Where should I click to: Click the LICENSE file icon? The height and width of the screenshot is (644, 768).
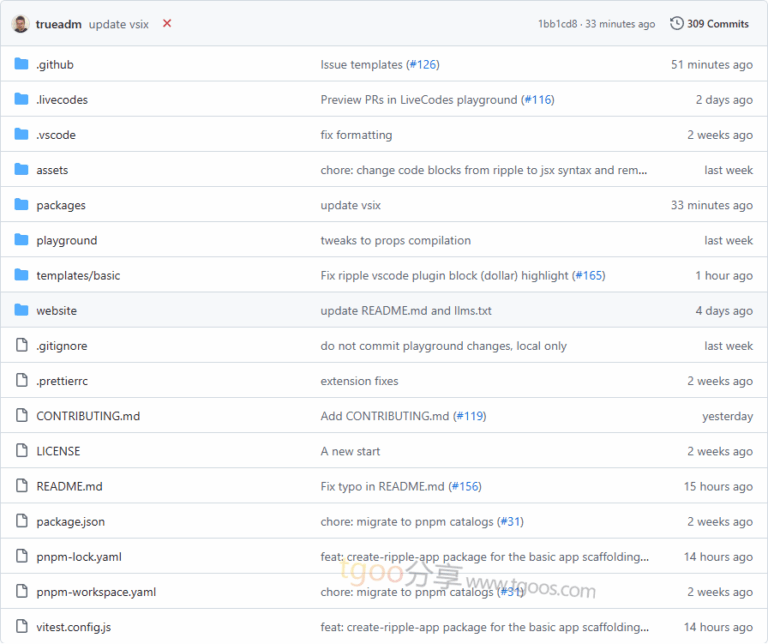[22, 451]
